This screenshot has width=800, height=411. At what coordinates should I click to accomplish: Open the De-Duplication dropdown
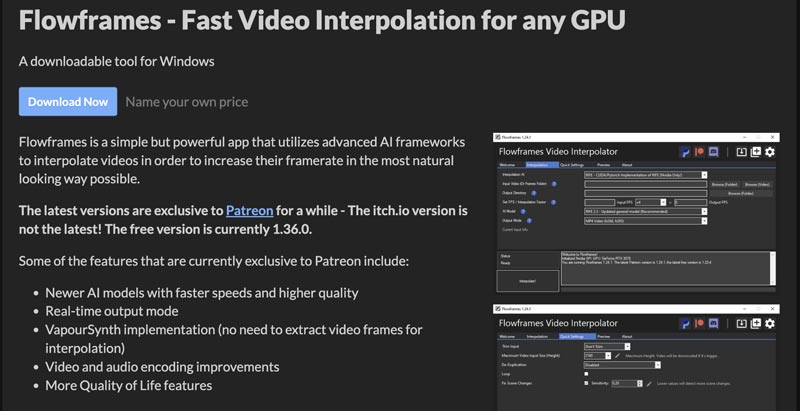pos(622,365)
